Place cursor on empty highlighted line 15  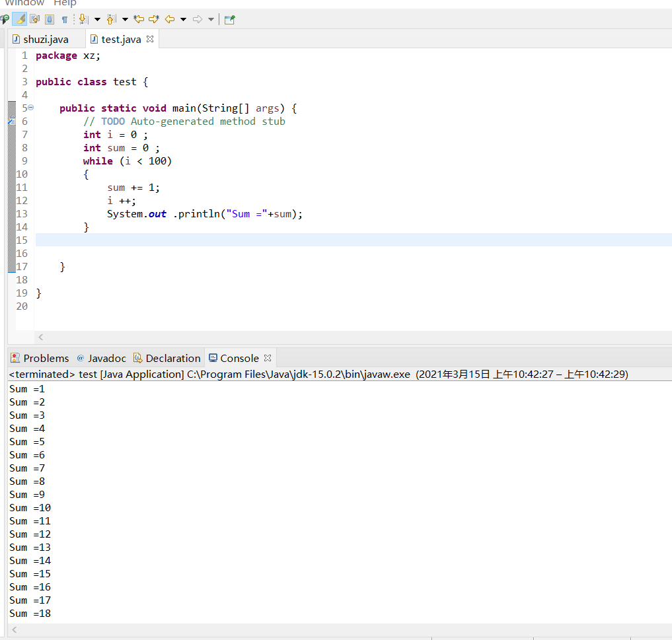coord(354,240)
